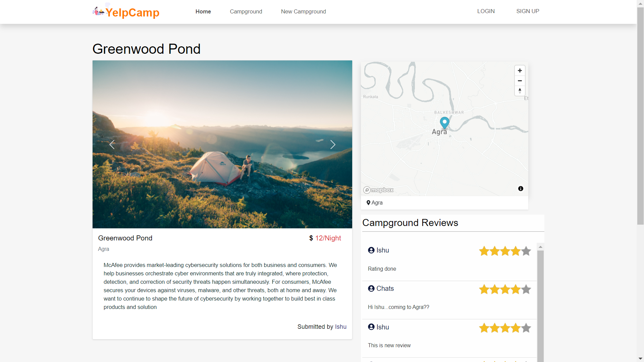The width and height of the screenshot is (644, 362).
Task: Reset map bearing with compass button
Action: tap(520, 91)
